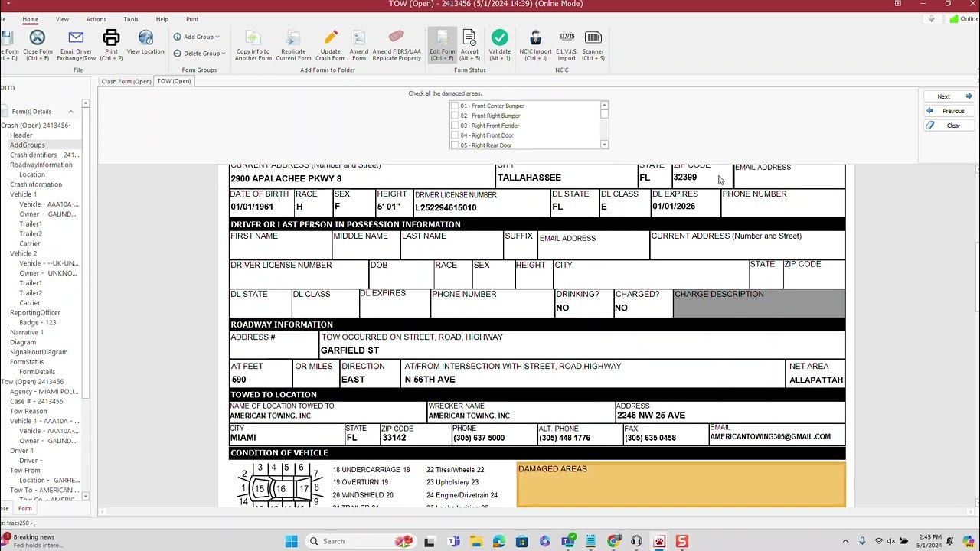
Task: Open the Scanner tool
Action: (593, 45)
